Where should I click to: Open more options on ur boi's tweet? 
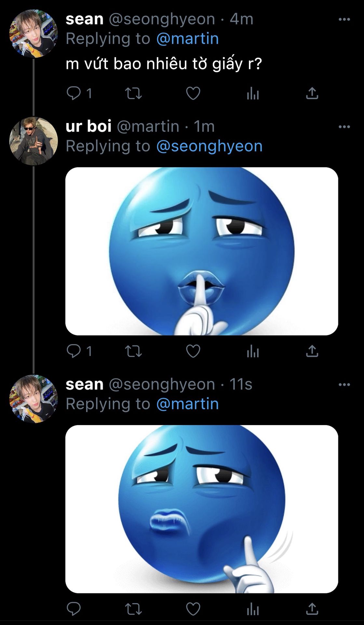(344, 127)
